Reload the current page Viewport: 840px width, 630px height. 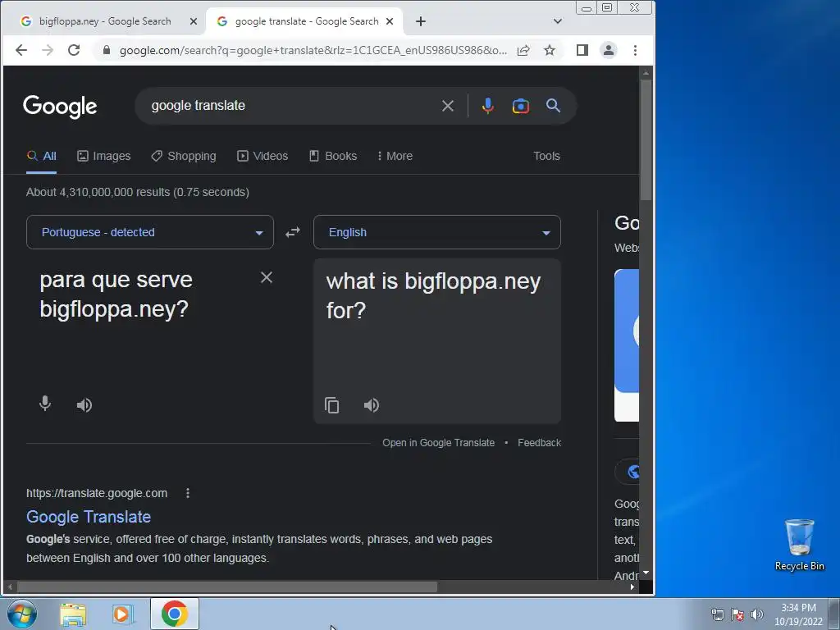(x=74, y=50)
